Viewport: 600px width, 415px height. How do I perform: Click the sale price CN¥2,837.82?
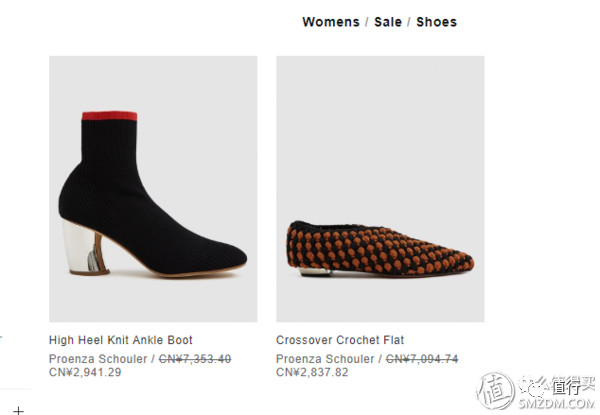click(x=312, y=372)
